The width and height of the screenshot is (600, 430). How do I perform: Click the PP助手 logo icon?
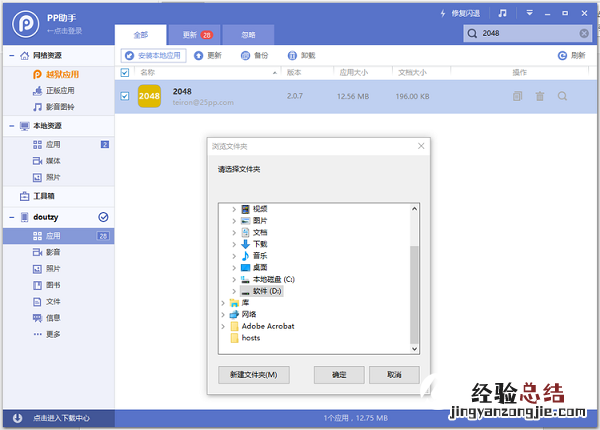tap(25, 24)
